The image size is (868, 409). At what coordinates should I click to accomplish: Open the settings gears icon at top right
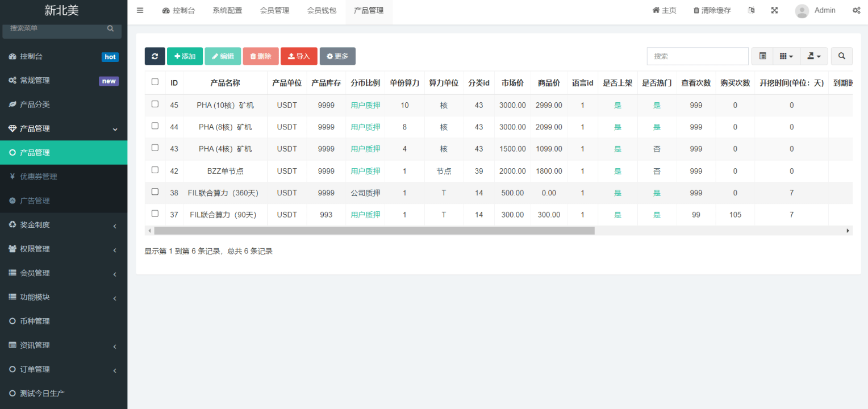tap(856, 10)
